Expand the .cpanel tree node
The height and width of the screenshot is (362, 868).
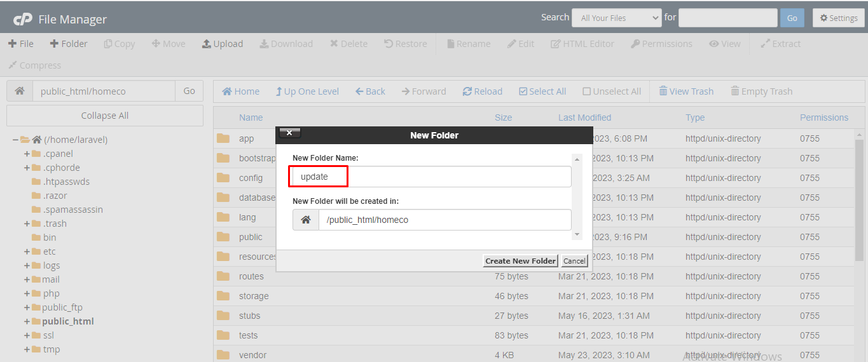27,154
